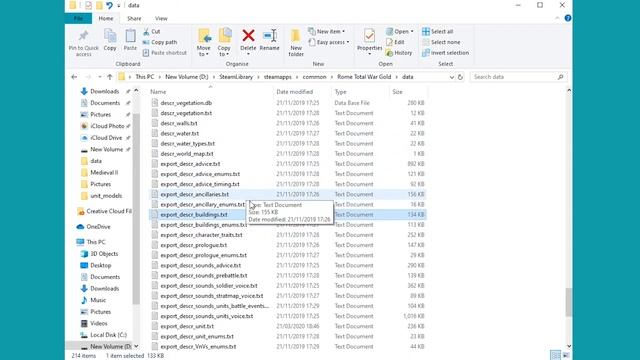Collapse the ribbon with chevron

point(557,18)
